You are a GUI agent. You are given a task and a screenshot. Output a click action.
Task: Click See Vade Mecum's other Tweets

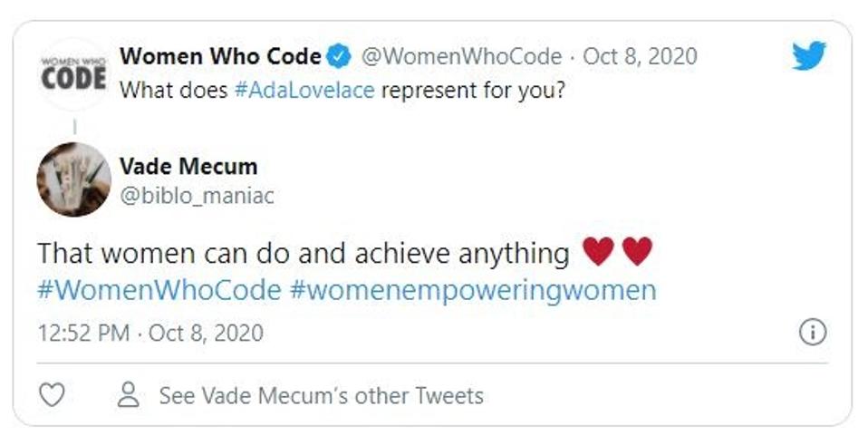pos(321,395)
